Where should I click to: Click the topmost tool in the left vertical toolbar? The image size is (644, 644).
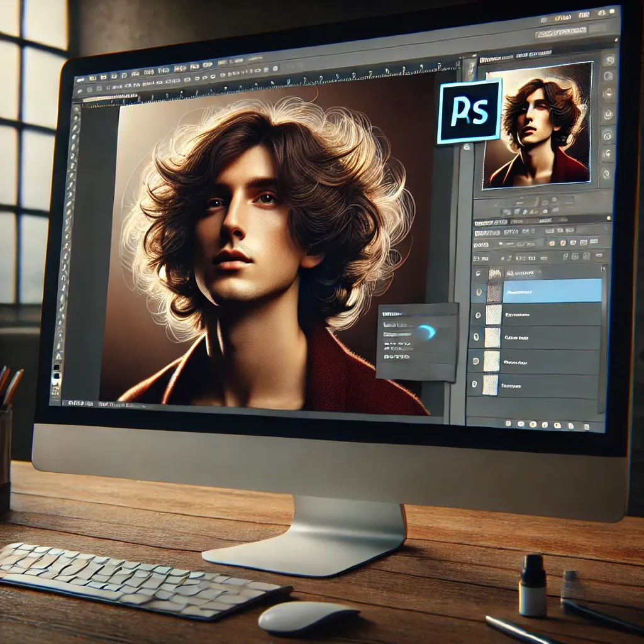[76, 111]
